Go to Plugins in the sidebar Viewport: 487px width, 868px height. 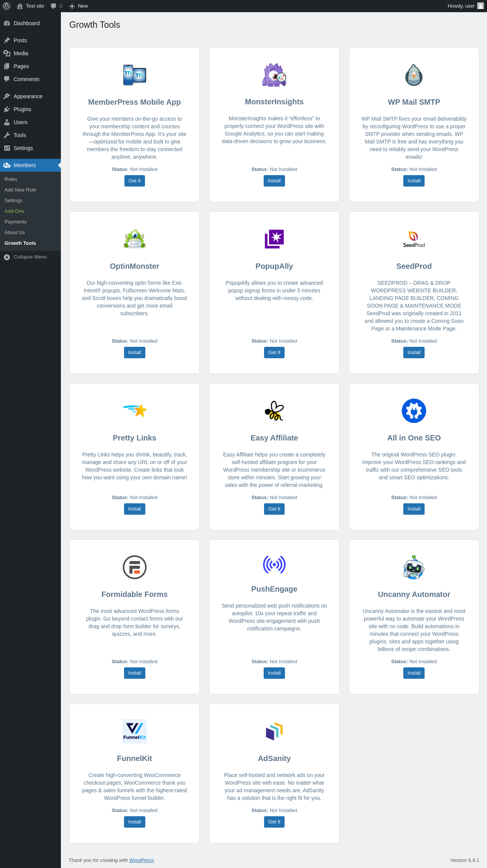click(30, 109)
